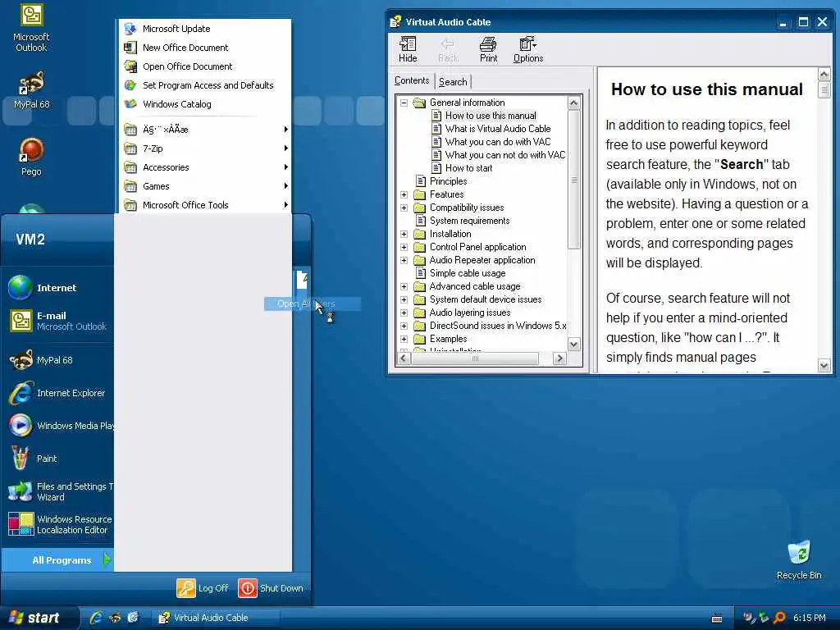Click the Windows start button
Image resolution: width=840 pixels, height=630 pixels.
[39, 618]
